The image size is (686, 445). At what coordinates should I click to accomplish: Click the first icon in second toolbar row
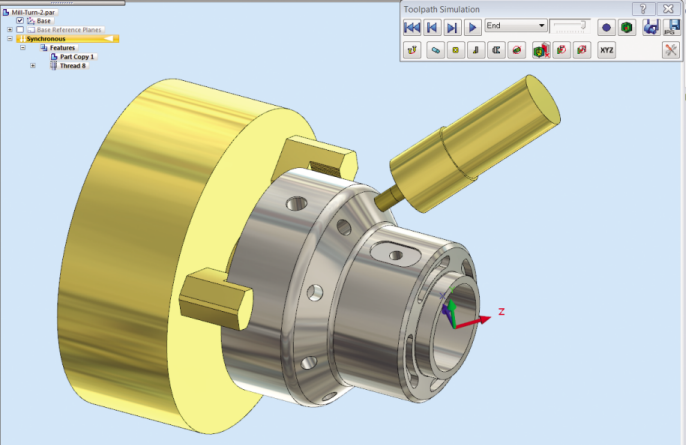pyautogui.click(x=412, y=50)
